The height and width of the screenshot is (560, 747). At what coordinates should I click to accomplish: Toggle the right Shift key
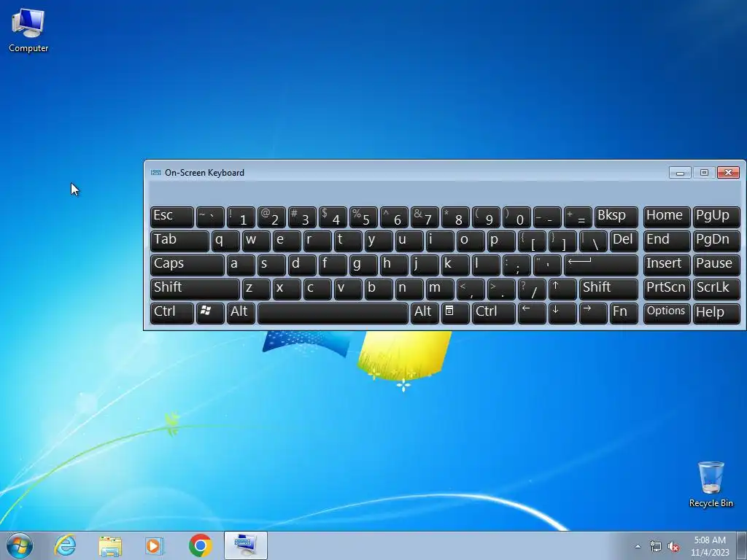point(608,289)
